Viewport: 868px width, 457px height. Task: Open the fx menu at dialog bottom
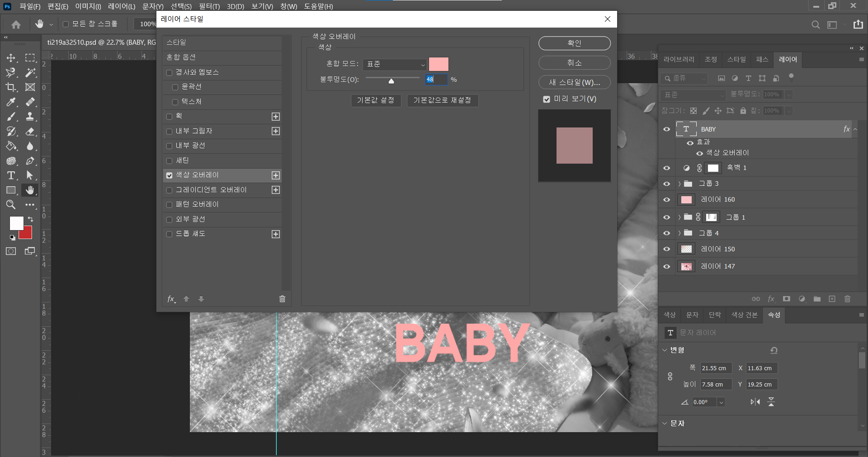pos(171,299)
